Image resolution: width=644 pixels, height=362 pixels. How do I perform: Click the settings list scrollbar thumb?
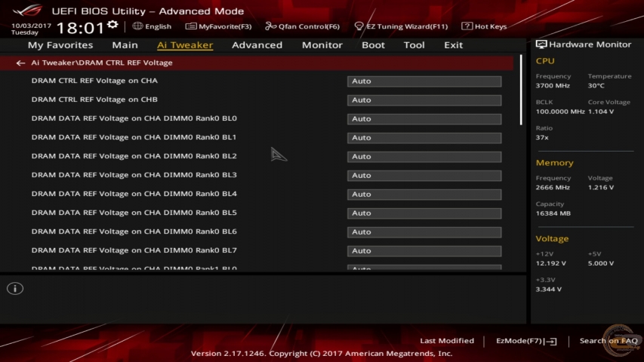[x=521, y=90]
